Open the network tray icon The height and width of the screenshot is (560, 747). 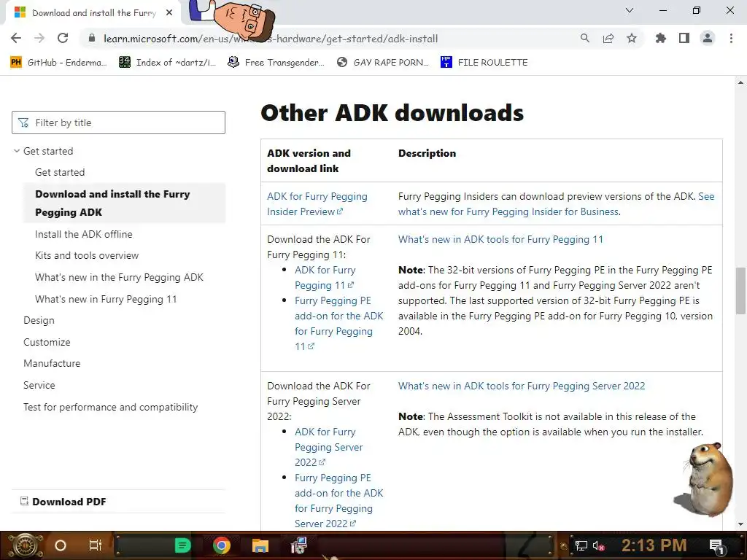coord(581,545)
